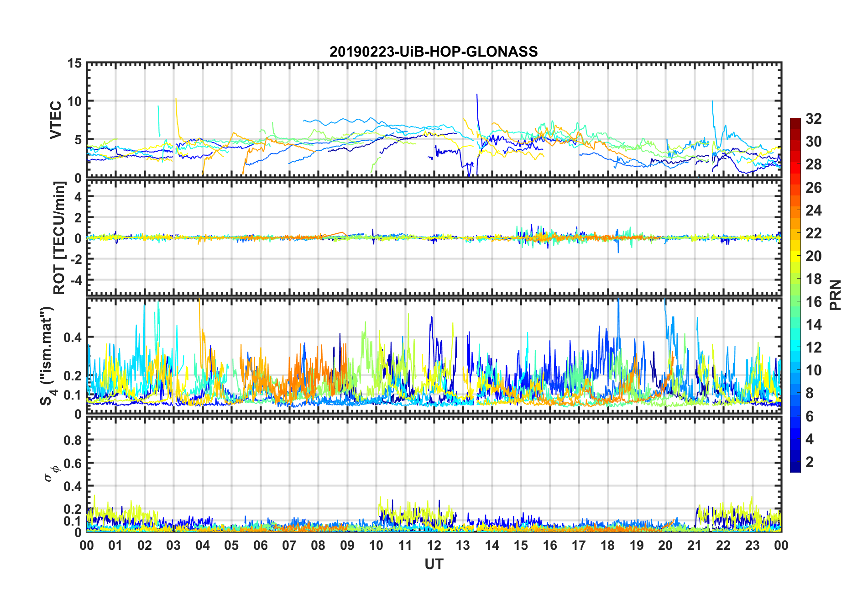This screenshot has height=590, width=868.
Task: Click the PRN colorbar label
Action: tap(836, 295)
